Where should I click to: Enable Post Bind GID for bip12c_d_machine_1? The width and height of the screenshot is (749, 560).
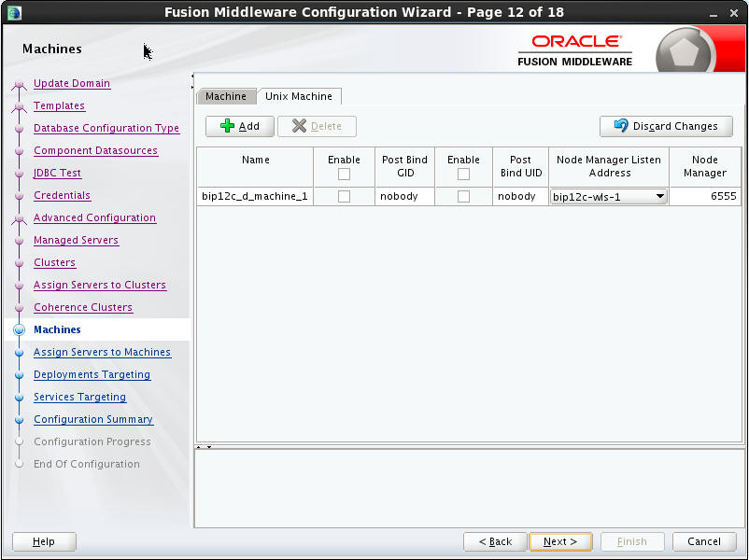344,196
